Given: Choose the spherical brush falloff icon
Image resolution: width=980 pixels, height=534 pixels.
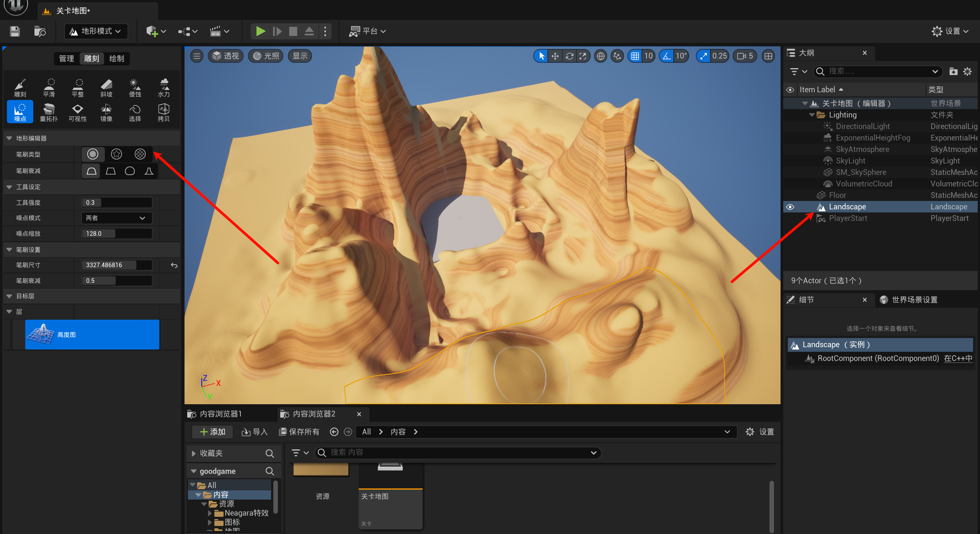Looking at the screenshot, I should click(130, 171).
